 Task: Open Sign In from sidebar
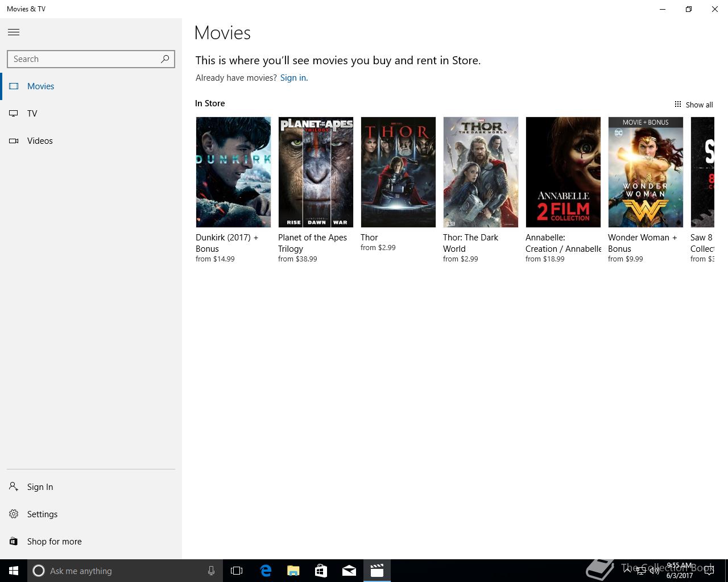pos(91,487)
